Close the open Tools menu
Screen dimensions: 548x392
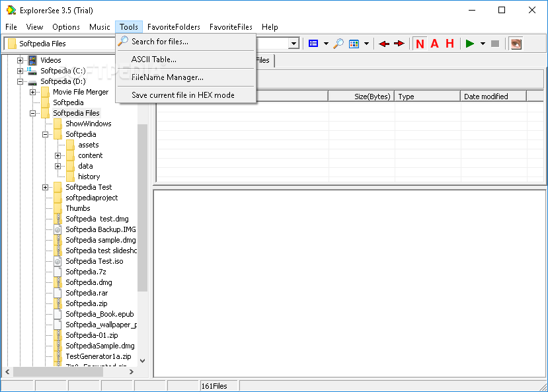click(129, 27)
